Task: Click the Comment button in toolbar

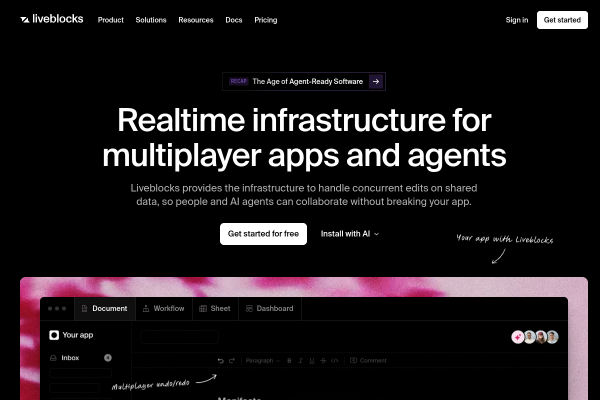Action: (x=368, y=361)
